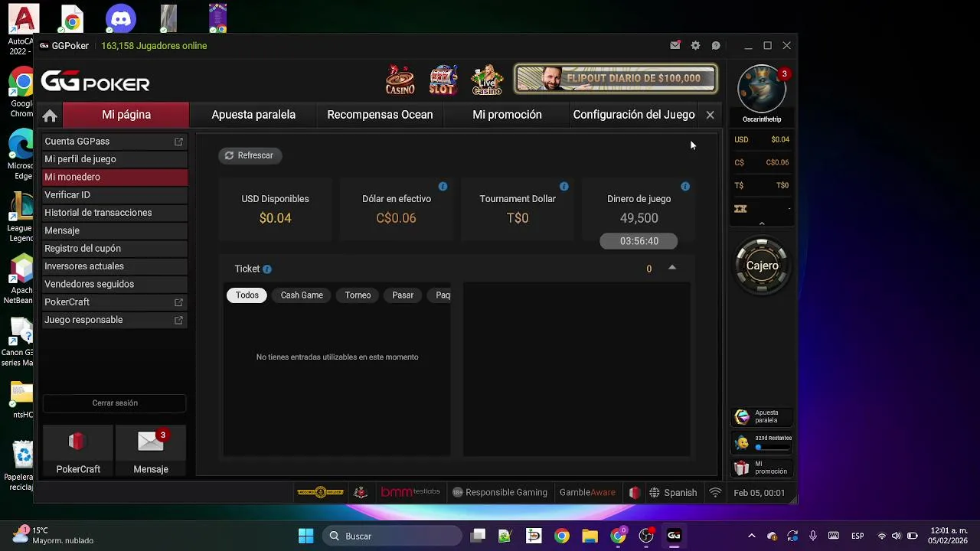Open the Spanish language selector
This screenshot has width=980, height=551.
pyautogui.click(x=673, y=493)
